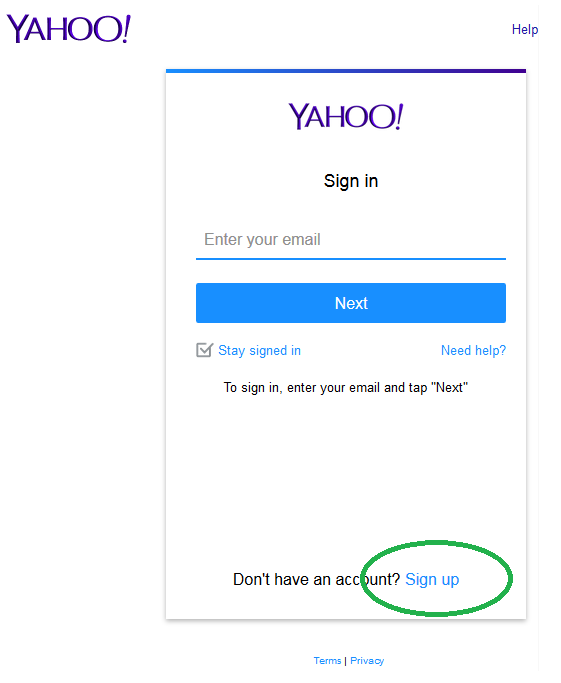
Task: Open the Help link at top right
Action: click(x=525, y=30)
